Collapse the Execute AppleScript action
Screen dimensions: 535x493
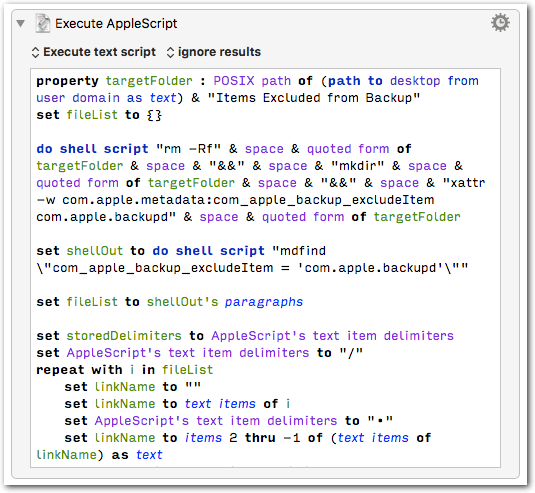click(x=20, y=23)
